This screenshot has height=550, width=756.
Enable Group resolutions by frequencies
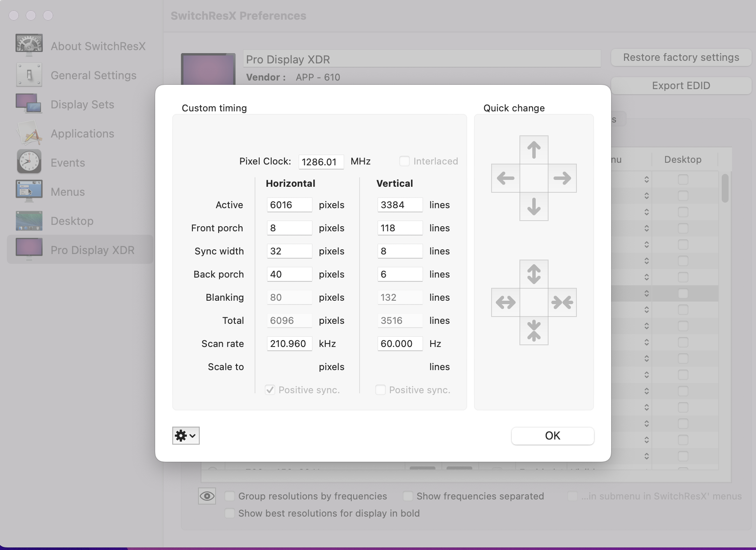pos(230,496)
